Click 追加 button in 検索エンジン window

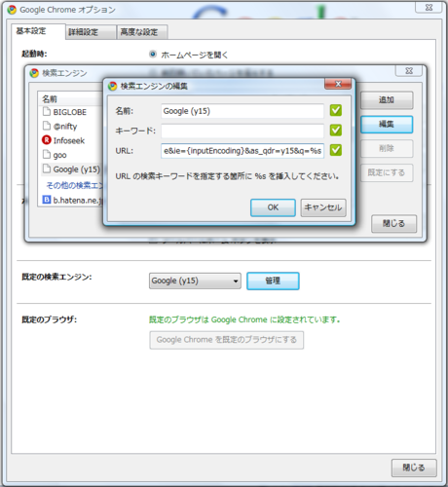pyautogui.click(x=387, y=100)
